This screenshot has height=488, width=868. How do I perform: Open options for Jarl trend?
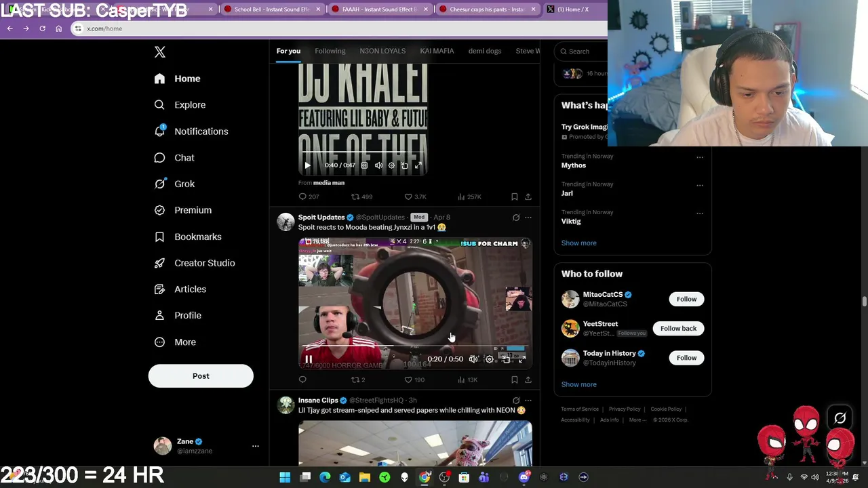tap(700, 185)
